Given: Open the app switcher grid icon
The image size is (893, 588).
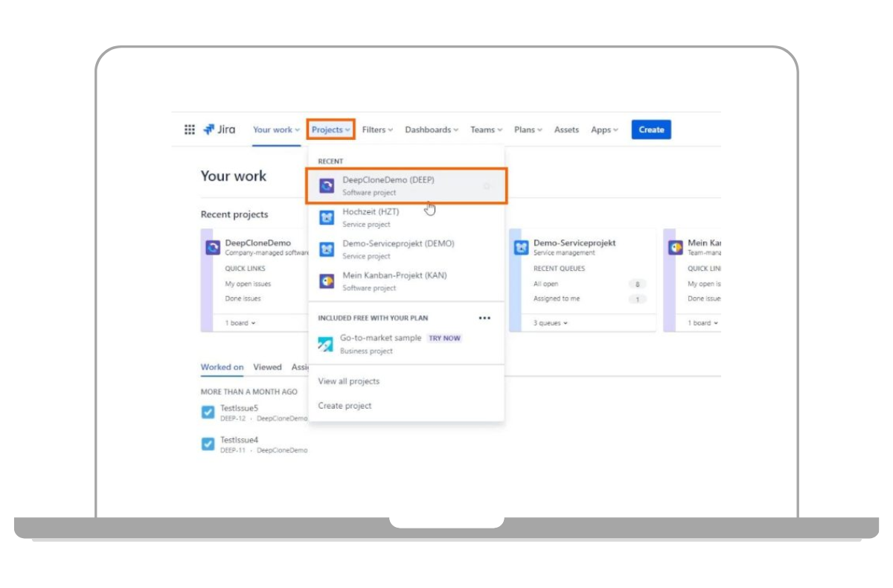Looking at the screenshot, I should tap(190, 130).
